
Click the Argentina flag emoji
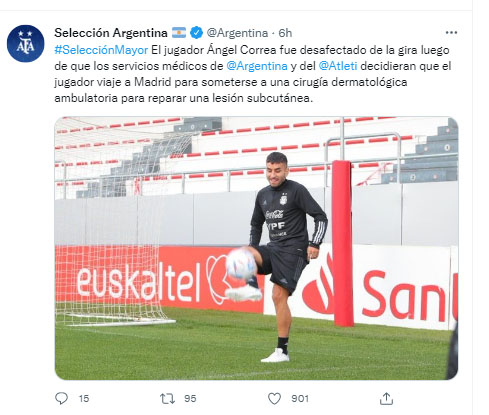click(x=179, y=33)
